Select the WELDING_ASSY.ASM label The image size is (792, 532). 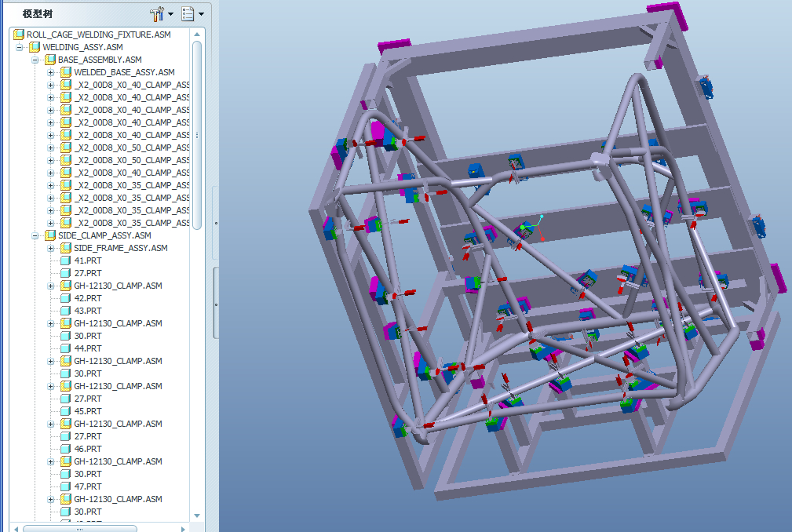click(83, 47)
